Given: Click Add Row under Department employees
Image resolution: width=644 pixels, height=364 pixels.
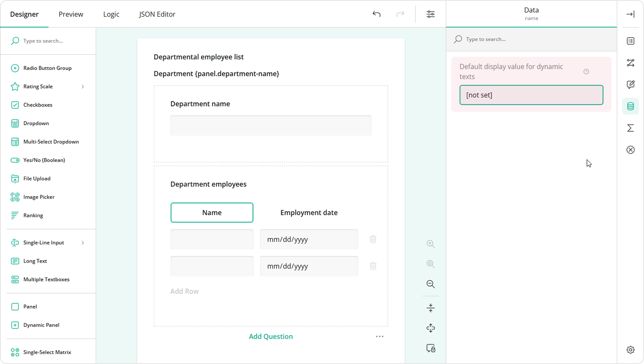Looking at the screenshot, I should point(184,291).
